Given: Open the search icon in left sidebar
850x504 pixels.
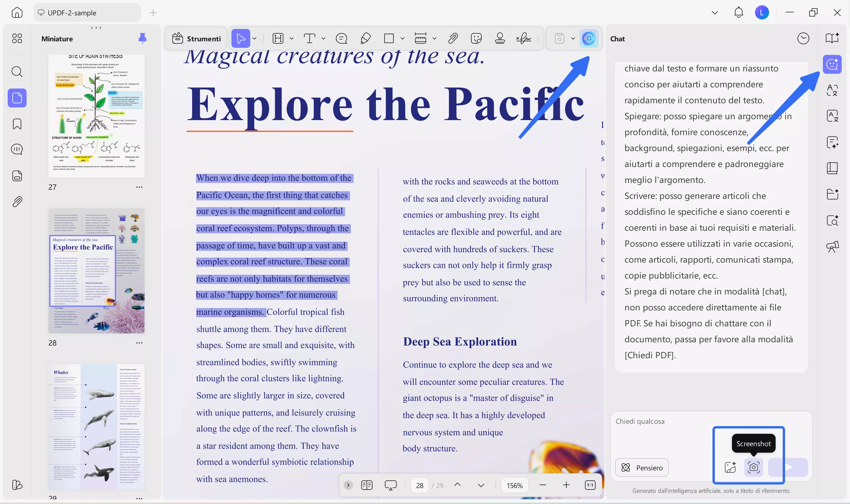Looking at the screenshot, I should 17,72.
